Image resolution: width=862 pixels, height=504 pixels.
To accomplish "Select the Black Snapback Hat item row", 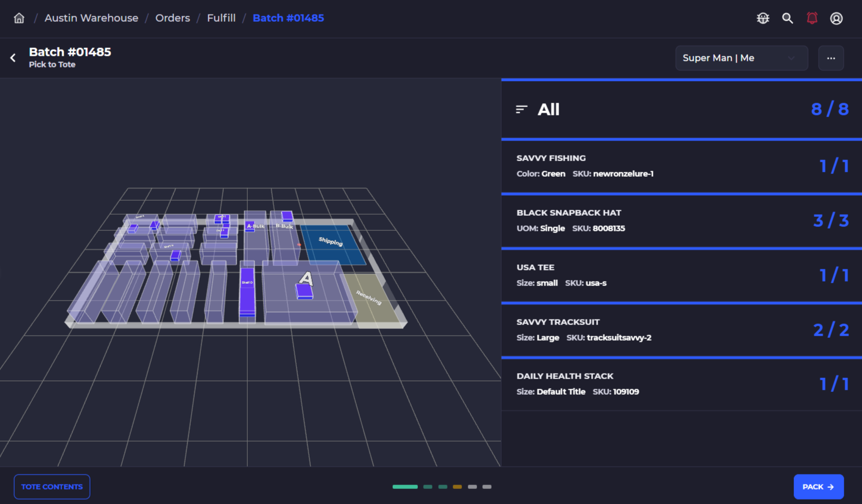I will pyautogui.click(x=682, y=221).
